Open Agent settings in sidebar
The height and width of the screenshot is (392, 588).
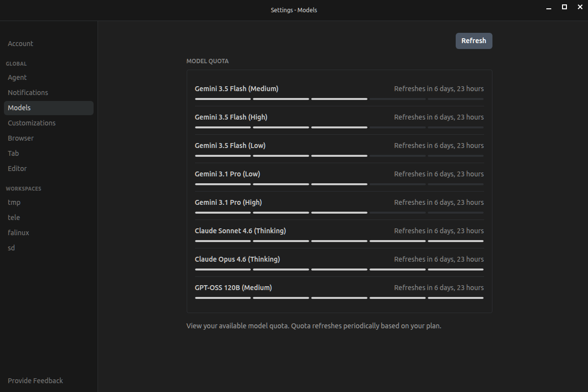pos(17,77)
